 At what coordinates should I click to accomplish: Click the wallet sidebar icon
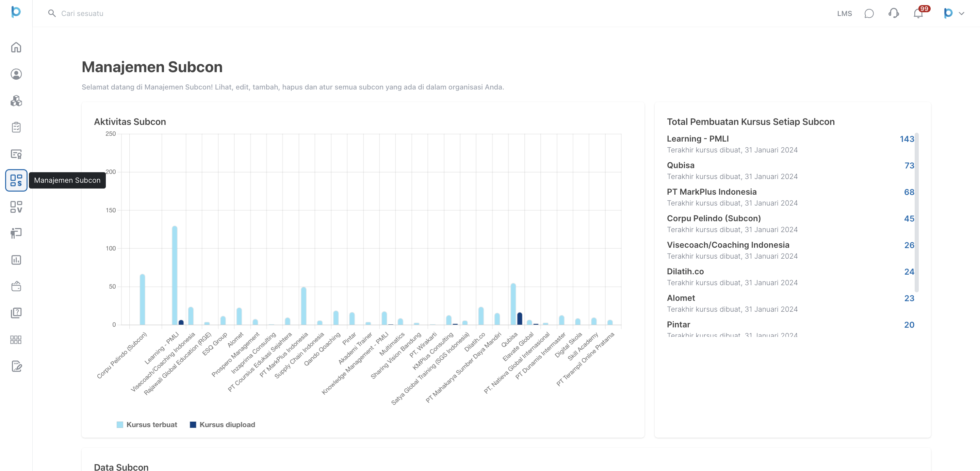[x=16, y=286]
